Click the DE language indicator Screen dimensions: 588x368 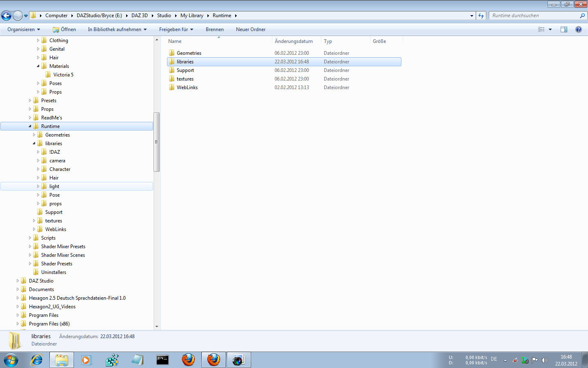point(494,359)
